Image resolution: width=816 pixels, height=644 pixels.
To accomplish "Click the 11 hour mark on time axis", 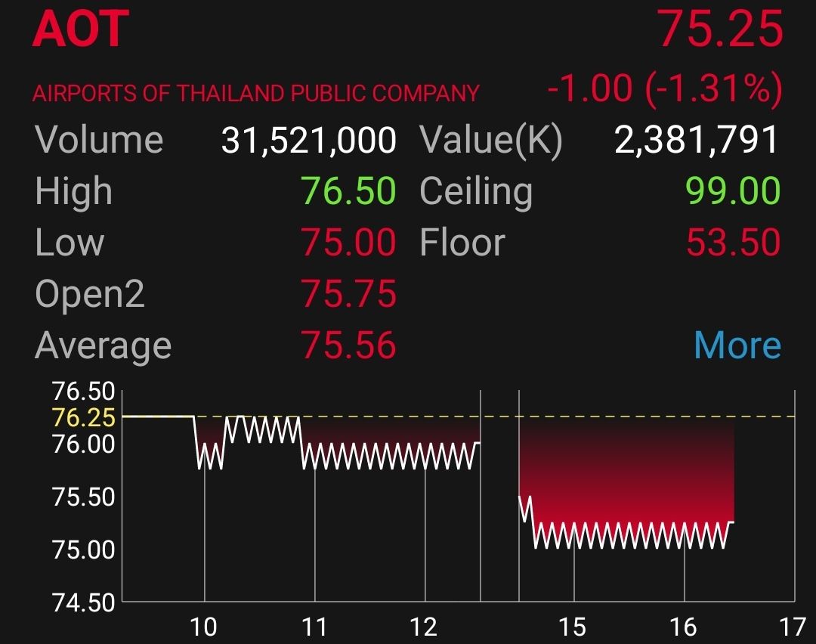I will click(x=314, y=627).
